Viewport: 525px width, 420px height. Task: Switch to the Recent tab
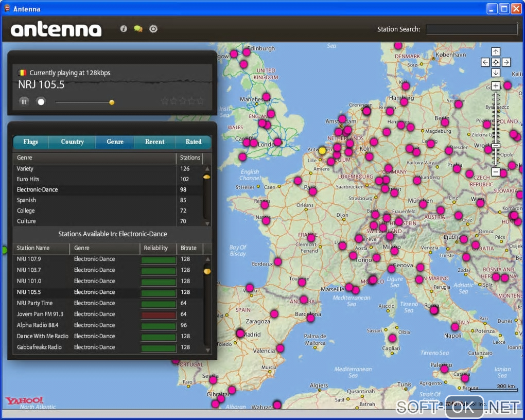point(154,142)
